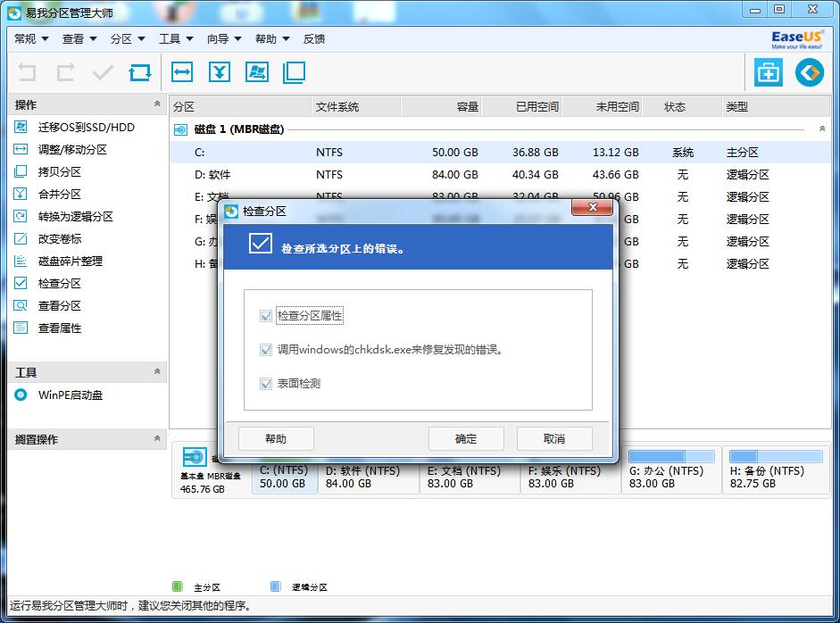Open the 向导 menu
Image resolution: width=840 pixels, height=623 pixels.
[224, 39]
